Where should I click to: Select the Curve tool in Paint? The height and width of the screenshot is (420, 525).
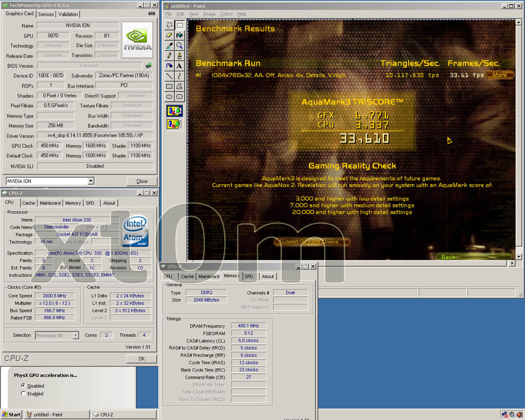(x=180, y=76)
